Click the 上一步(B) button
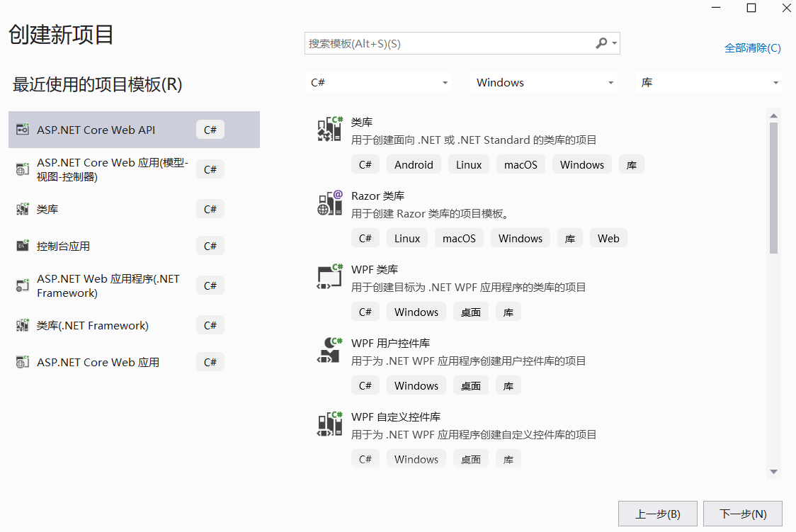 tap(657, 514)
